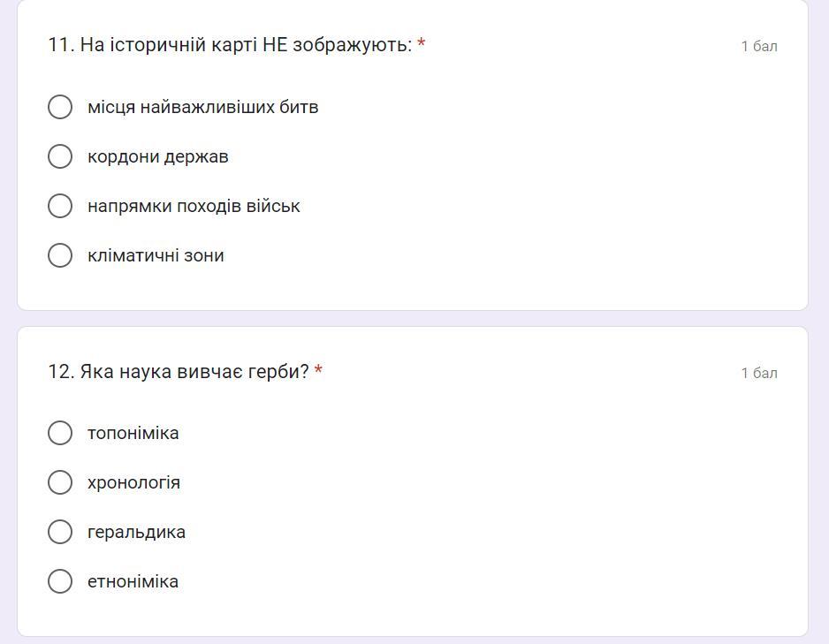Choose the "хронологія" radio circle
Viewport: 829px width, 644px height.
60,483
